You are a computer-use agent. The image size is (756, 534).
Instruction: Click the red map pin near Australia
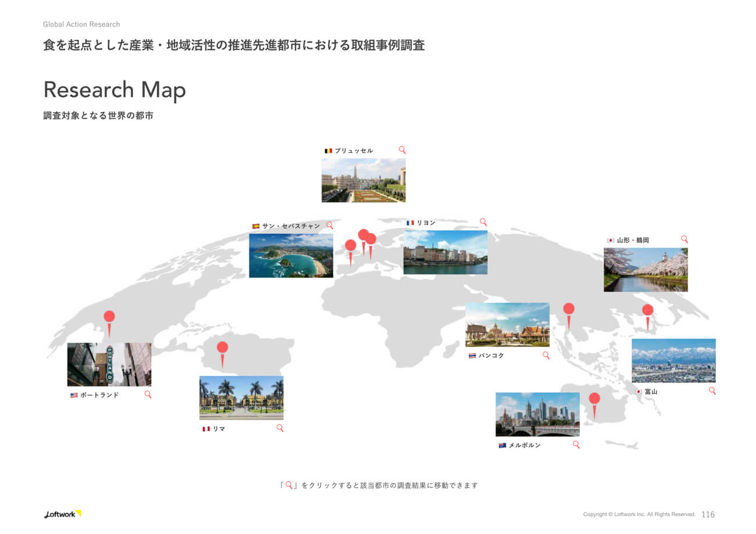594,399
